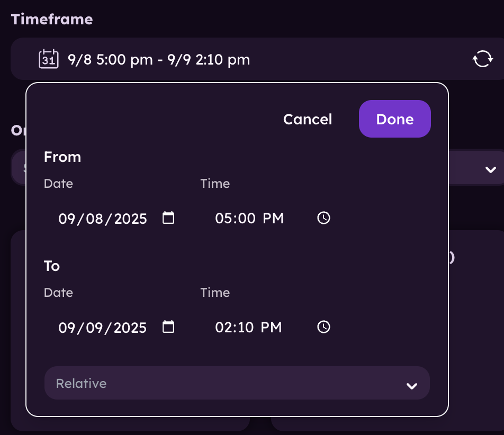Confirm the timeframe with Done
The height and width of the screenshot is (435, 504).
point(394,119)
